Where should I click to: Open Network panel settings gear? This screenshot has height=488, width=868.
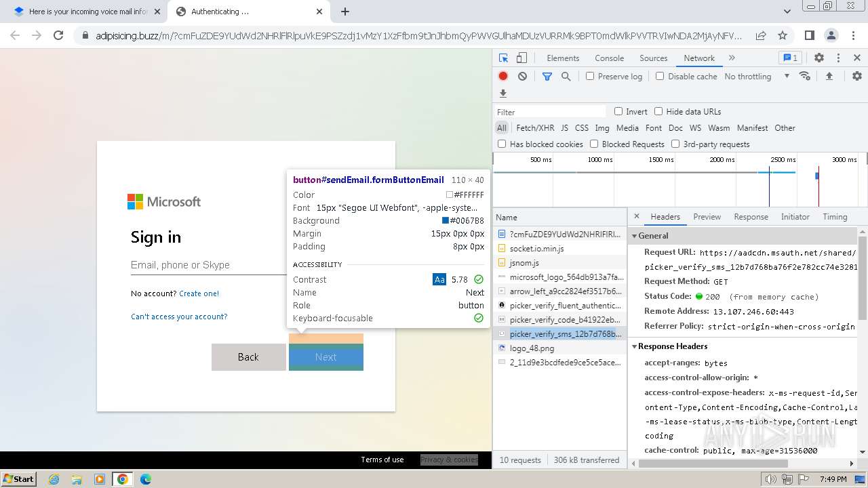857,77
